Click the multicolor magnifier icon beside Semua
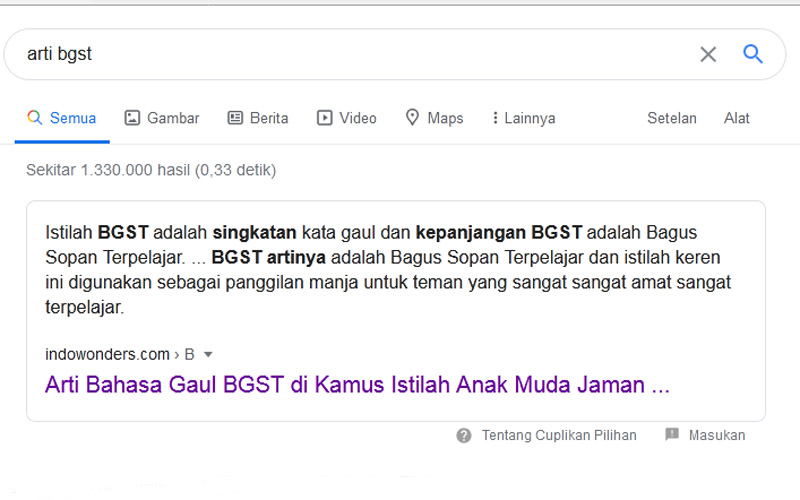This screenshot has height=500, width=800. [x=35, y=118]
